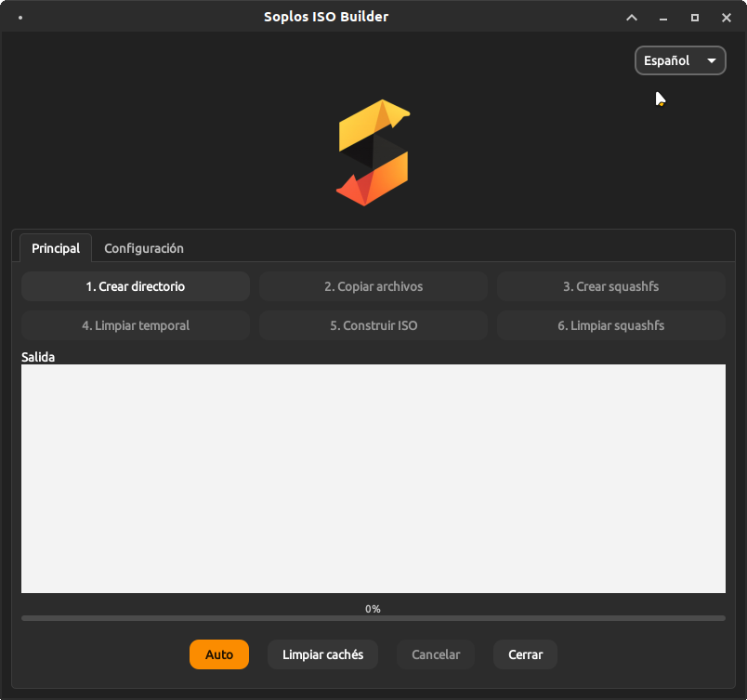Run the 4. Limpiar temporal step
The width and height of the screenshot is (747, 700).
136,325
